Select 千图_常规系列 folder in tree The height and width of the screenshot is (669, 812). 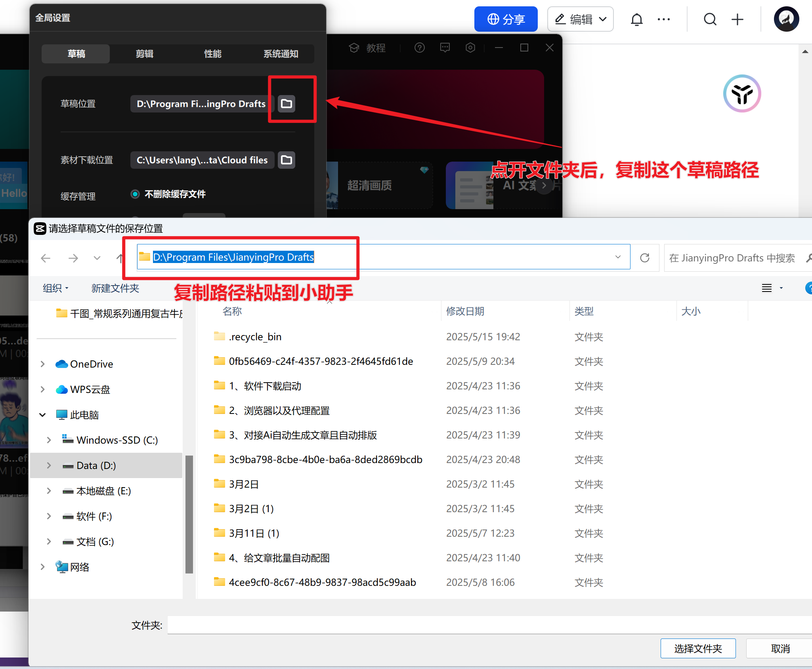coord(119,314)
